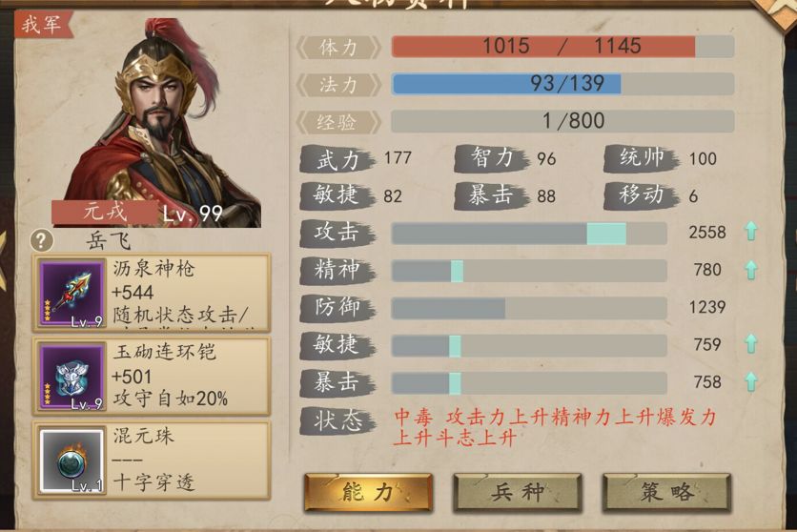Viewport: 797px width, 532px height.
Task: Click the 经验 experience bar
Action: (x=562, y=121)
